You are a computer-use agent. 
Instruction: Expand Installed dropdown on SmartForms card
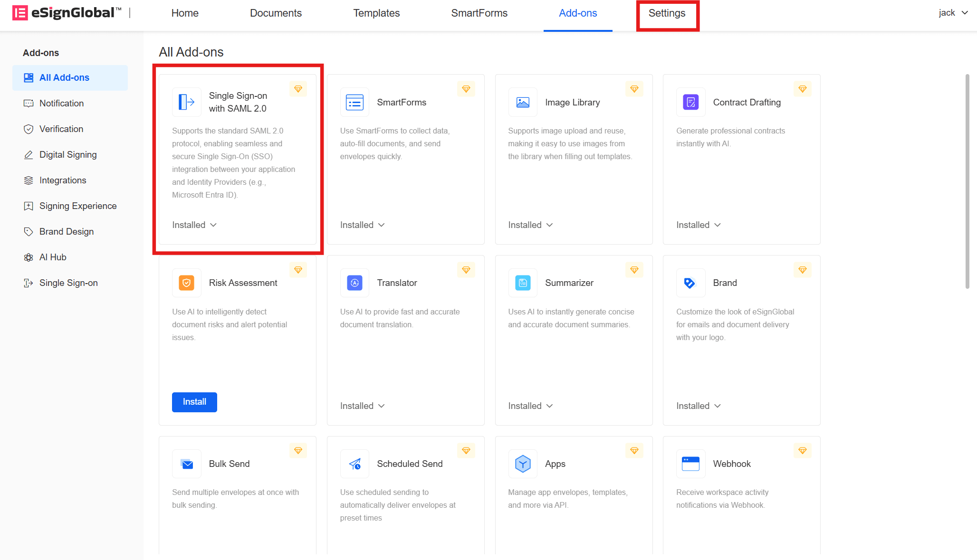[362, 225]
